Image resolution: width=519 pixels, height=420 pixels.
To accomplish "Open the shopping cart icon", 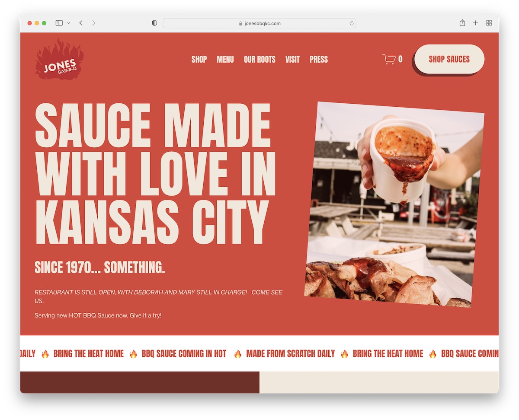I will [x=389, y=59].
